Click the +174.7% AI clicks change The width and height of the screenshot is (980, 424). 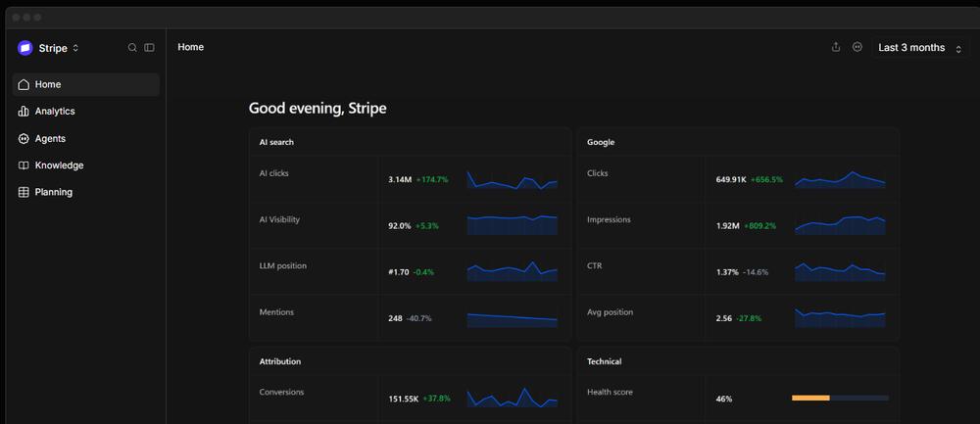(432, 180)
